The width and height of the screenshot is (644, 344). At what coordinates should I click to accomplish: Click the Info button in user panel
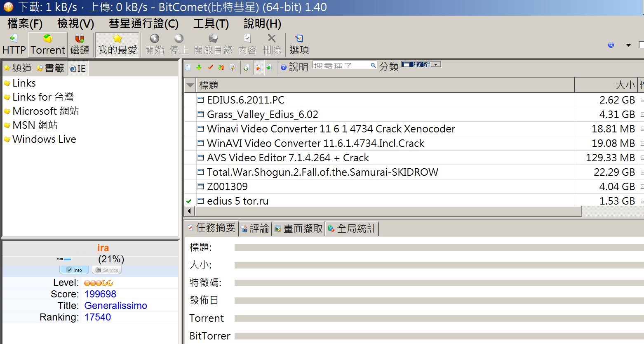click(x=74, y=270)
